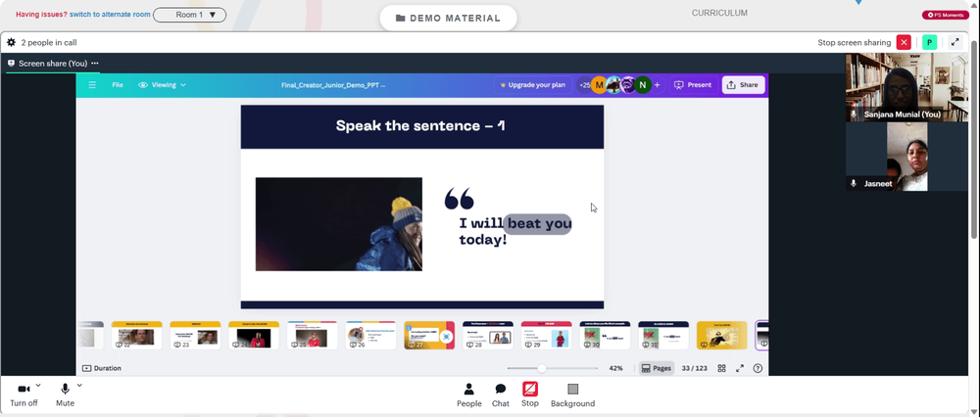
Task: Open slide thumbnail 23
Action: (195, 336)
